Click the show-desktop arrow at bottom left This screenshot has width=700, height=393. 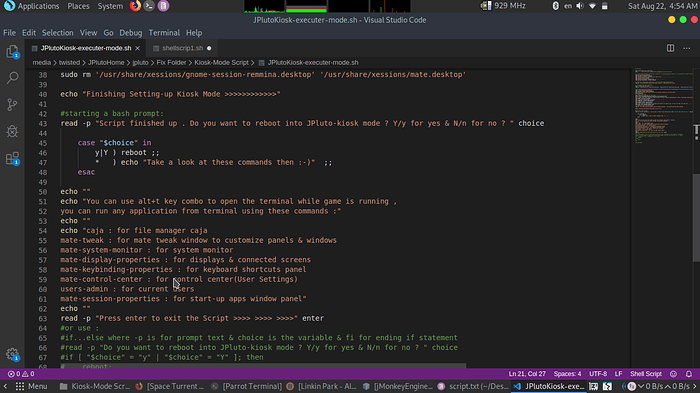(5, 386)
